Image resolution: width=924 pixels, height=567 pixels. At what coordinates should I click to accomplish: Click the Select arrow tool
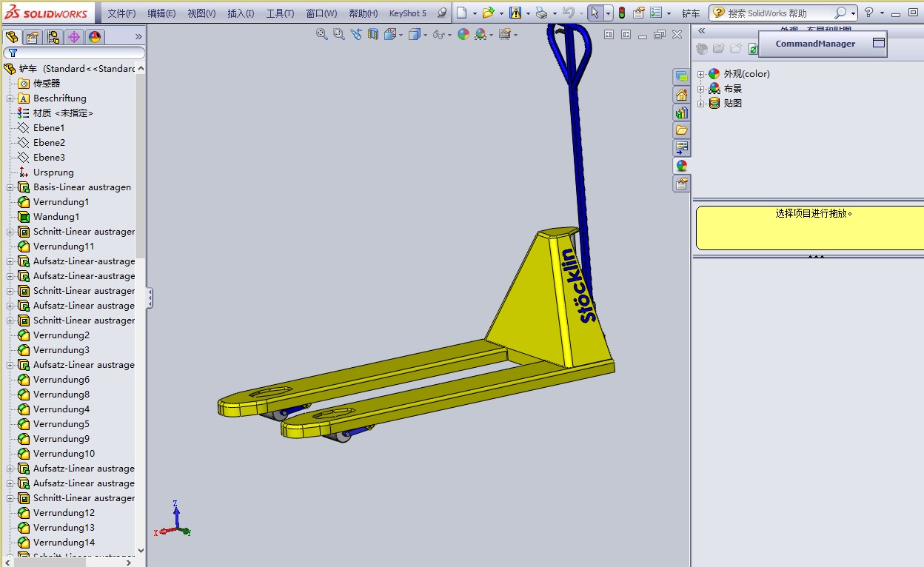[x=595, y=13]
